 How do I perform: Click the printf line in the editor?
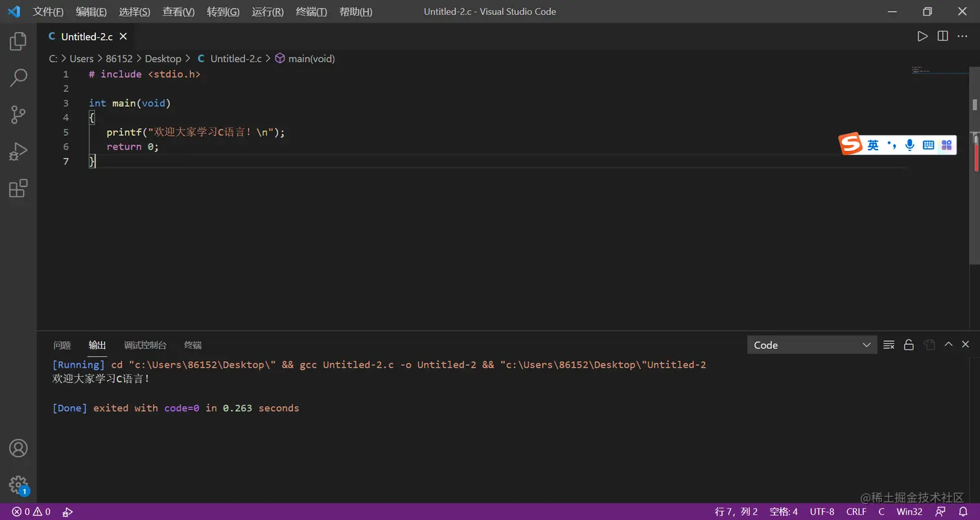[x=196, y=132]
